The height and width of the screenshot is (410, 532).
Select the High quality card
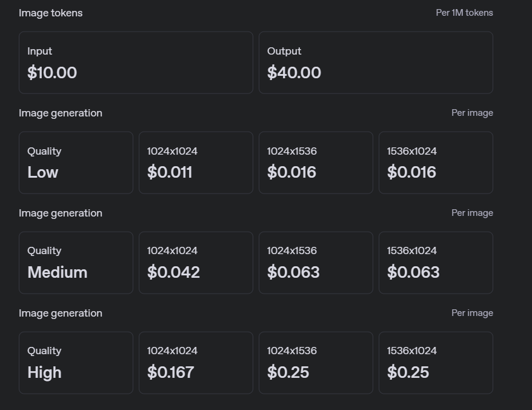76,363
